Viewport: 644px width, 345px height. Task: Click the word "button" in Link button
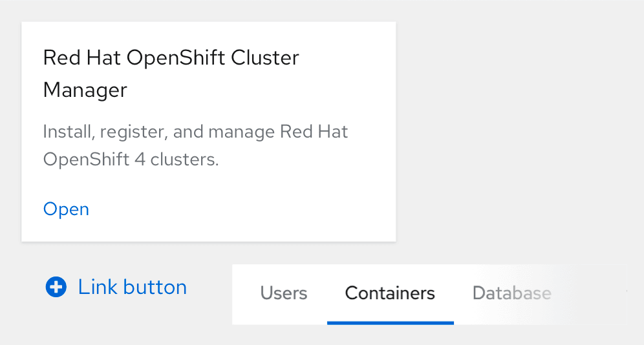[159, 287]
